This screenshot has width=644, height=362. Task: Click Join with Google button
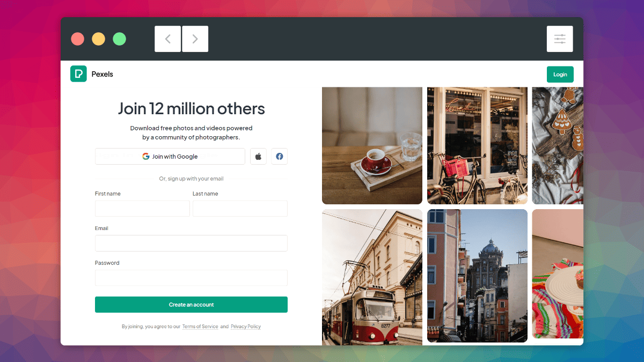[x=170, y=157]
